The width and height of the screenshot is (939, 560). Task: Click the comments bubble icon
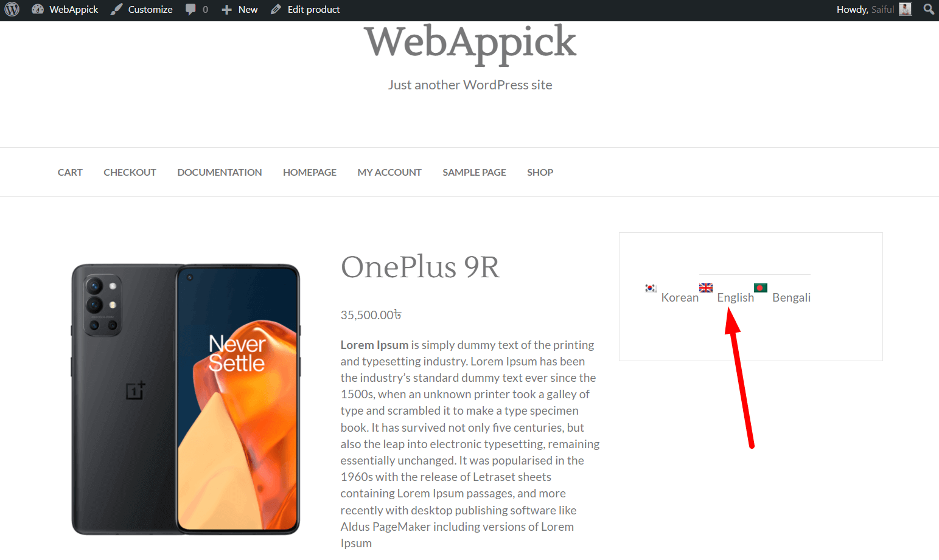pos(190,10)
